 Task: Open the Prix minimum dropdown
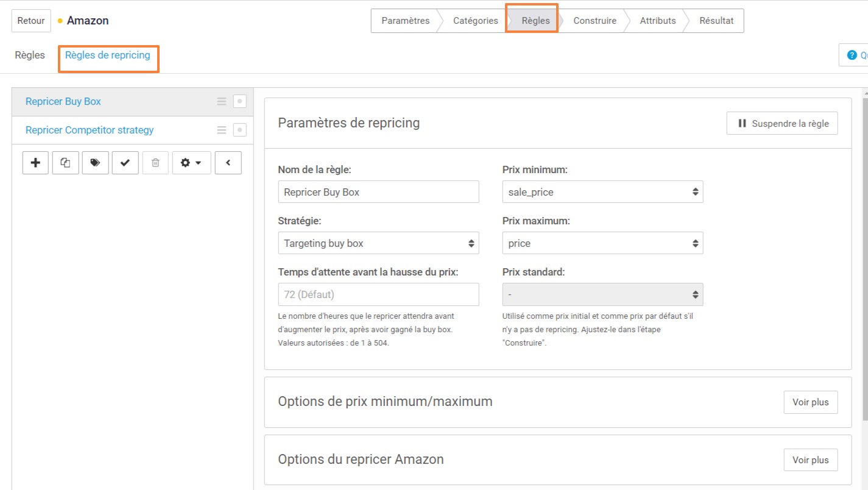click(602, 192)
